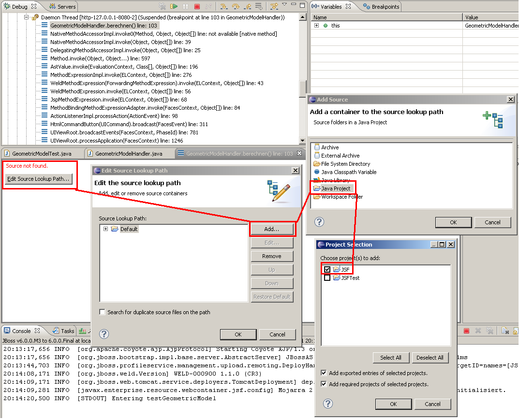The height and width of the screenshot is (420, 519).
Task: Click Deselect All in Project Selection
Action: click(430, 358)
